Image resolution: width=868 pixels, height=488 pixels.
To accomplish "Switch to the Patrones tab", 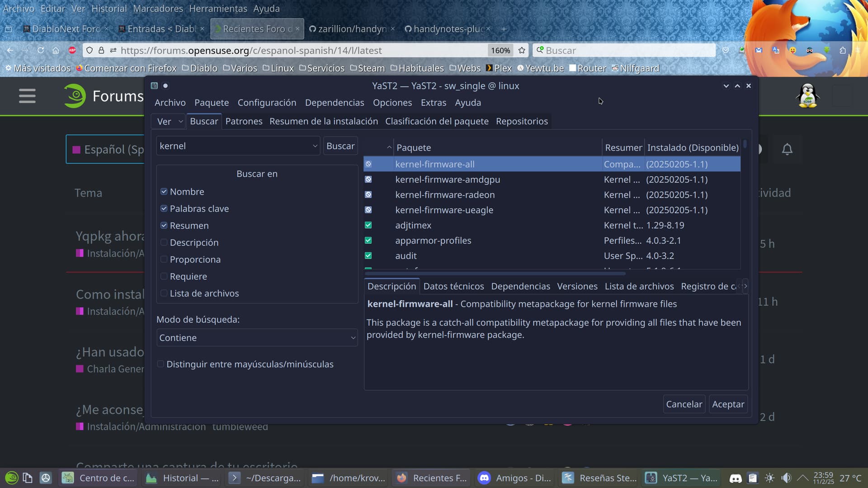I will point(244,122).
